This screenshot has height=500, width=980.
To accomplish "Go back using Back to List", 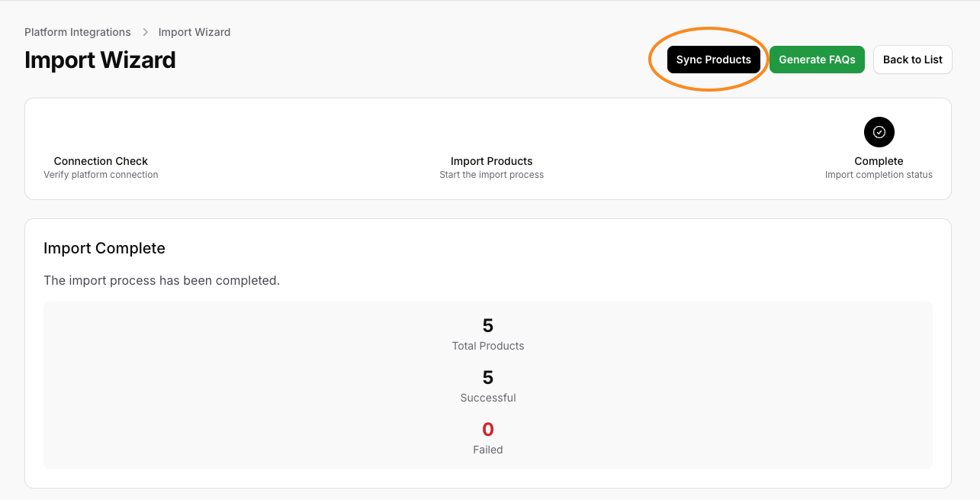I will click(913, 60).
